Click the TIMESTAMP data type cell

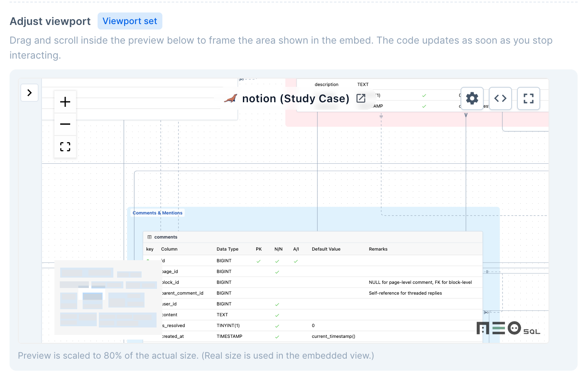click(x=229, y=336)
